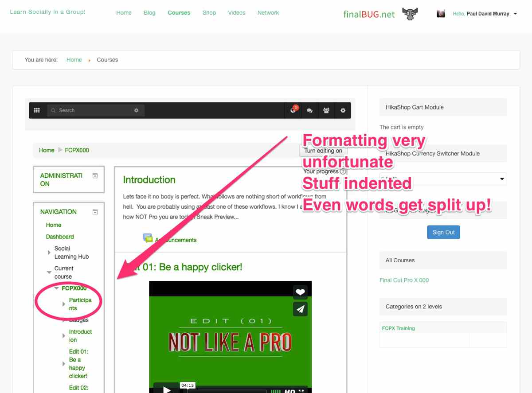Click the Your progress help icon
The width and height of the screenshot is (532, 393).
343,171
